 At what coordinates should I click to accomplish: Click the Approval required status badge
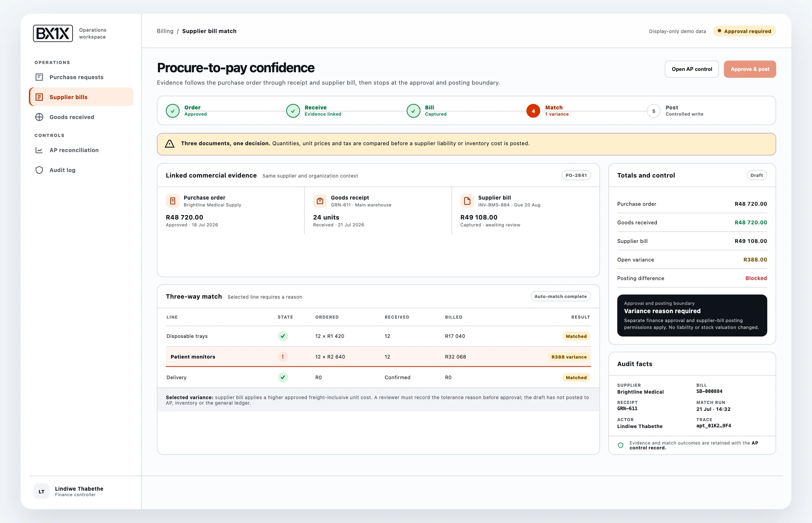pyautogui.click(x=745, y=31)
